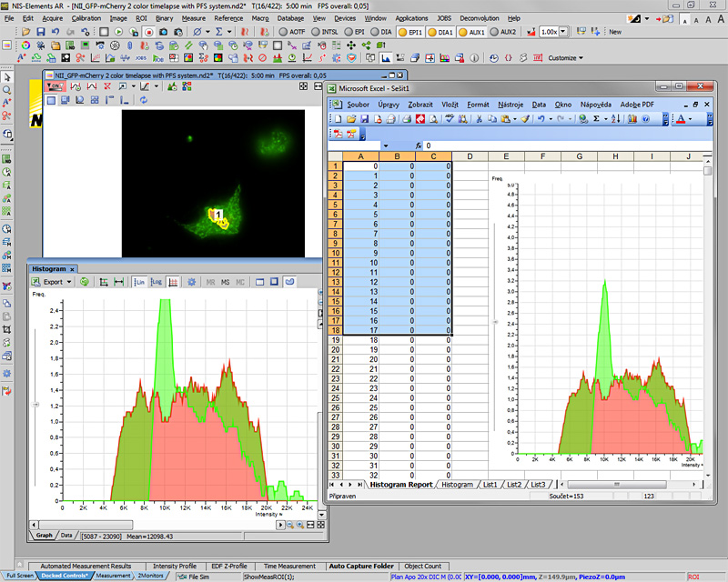Click the curly braces macro icon
Screen dimensions: 728x582
click(x=509, y=58)
